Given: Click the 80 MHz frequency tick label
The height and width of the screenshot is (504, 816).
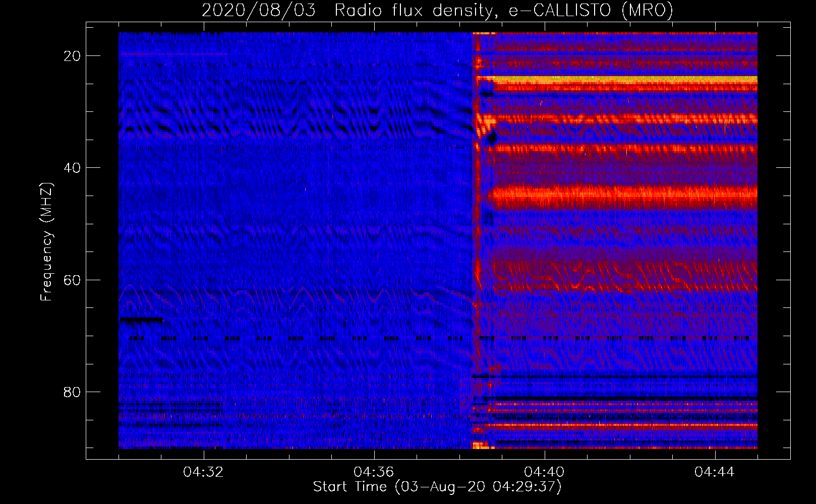Looking at the screenshot, I should pyautogui.click(x=73, y=392).
